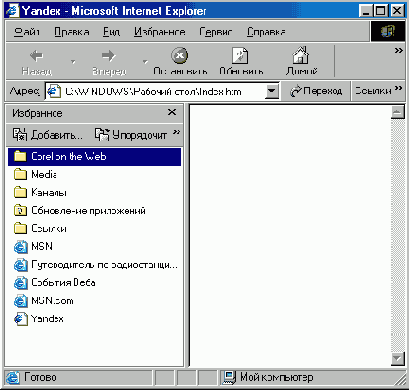Click the address bar input field
This screenshot has height=390, width=409.
click(162, 91)
